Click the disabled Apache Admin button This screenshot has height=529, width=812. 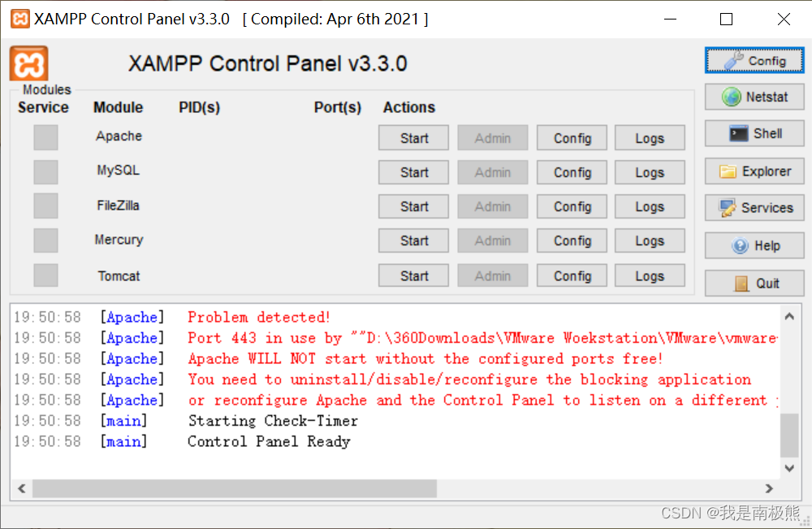(493, 138)
